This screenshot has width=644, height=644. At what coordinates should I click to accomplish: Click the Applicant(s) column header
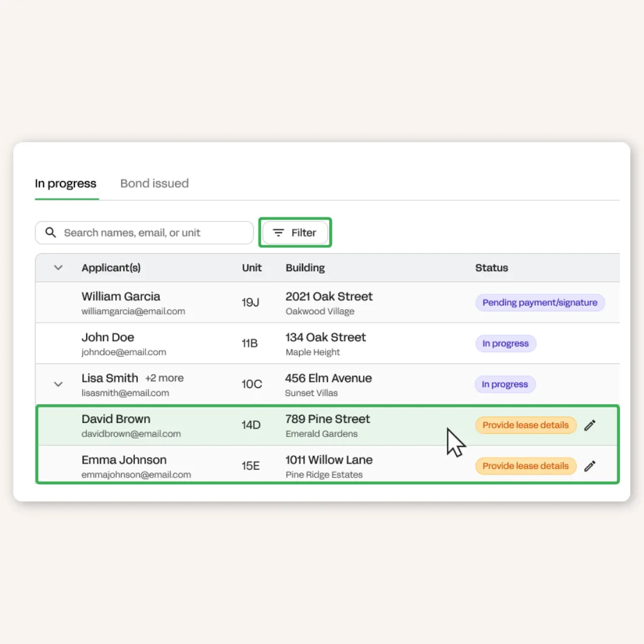tap(111, 268)
